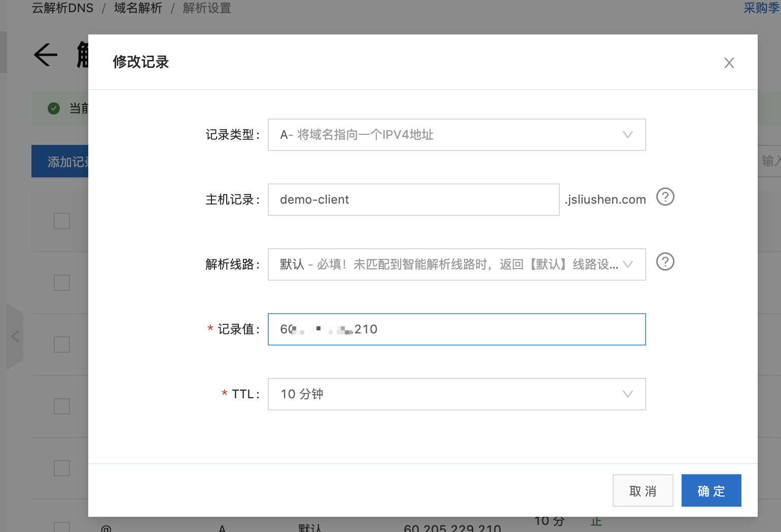781x532 pixels.
Task: Click the back arrow icon
Action: click(46, 55)
